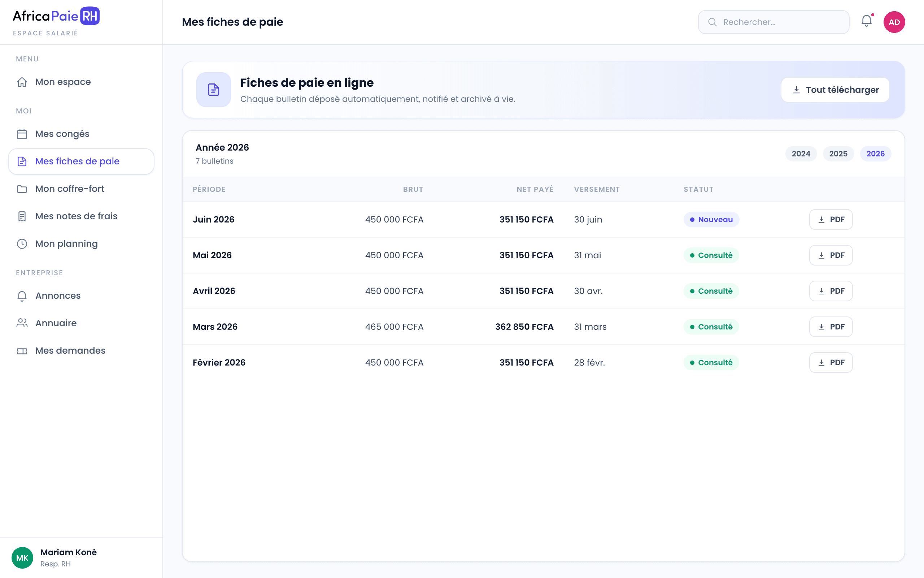Click the AfricaPaie RH logo

click(x=56, y=16)
